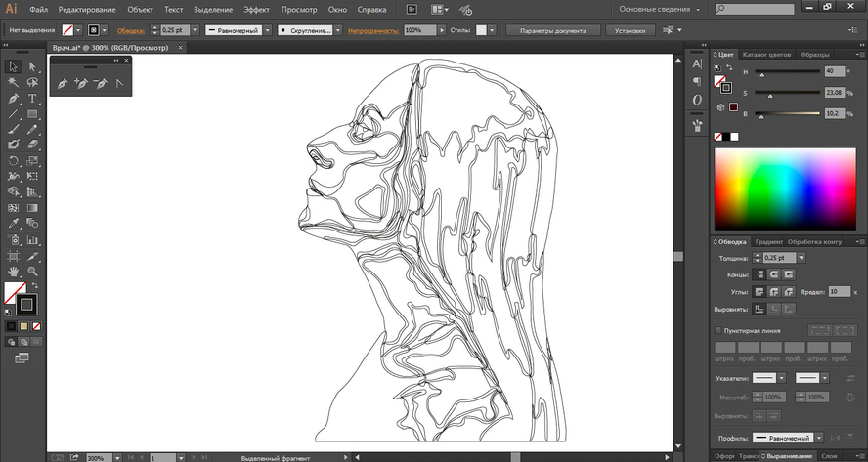The image size is (868, 462).
Task: Select the Lasso tool
Action: pos(32,82)
